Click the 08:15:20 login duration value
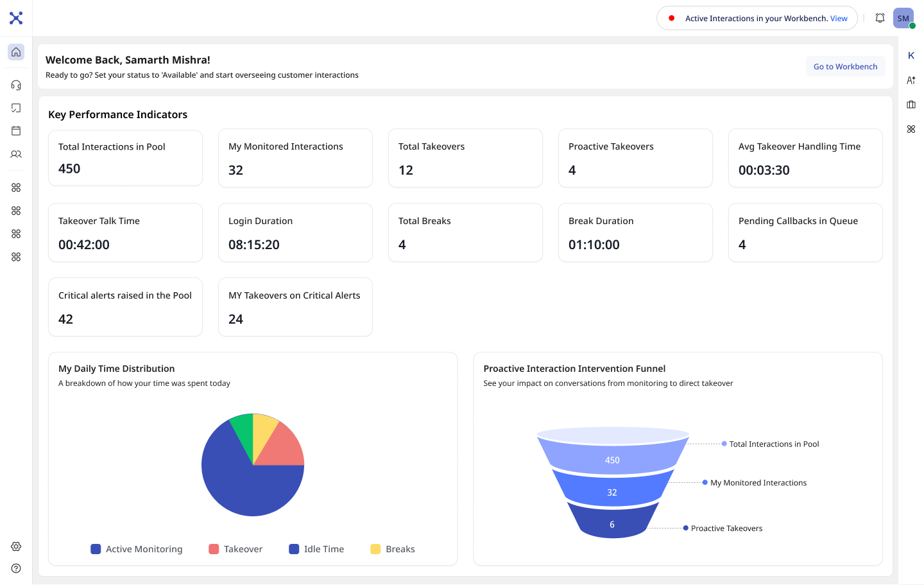 [x=254, y=245]
